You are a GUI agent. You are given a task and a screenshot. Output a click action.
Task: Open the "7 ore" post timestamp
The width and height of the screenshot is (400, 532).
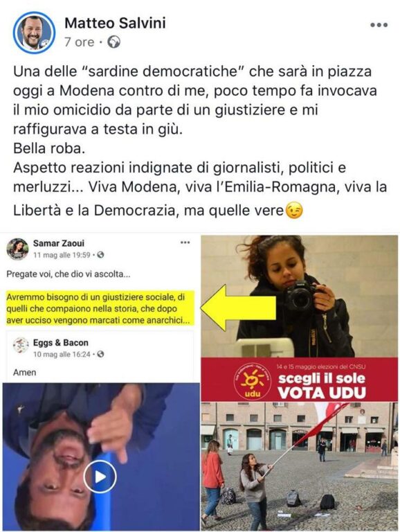click(80, 42)
